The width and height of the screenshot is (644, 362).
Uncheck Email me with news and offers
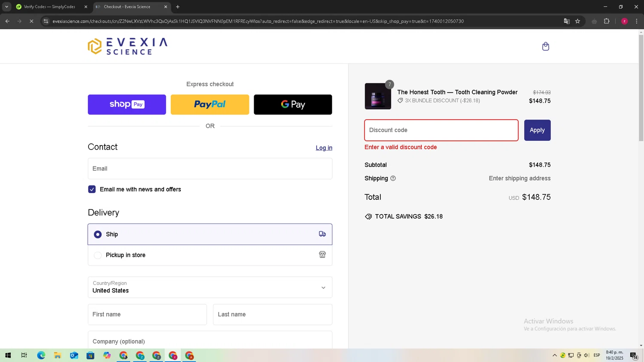click(92, 189)
